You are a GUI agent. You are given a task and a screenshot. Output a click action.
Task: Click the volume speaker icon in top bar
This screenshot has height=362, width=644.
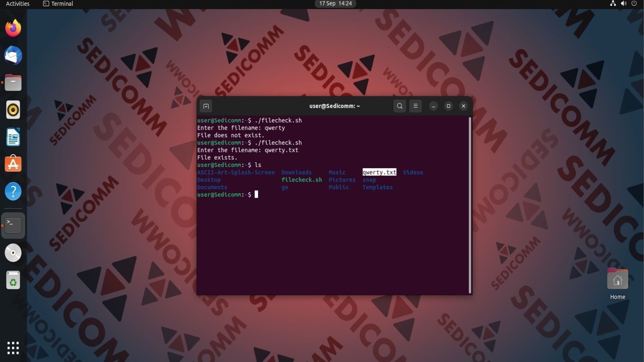point(624,4)
